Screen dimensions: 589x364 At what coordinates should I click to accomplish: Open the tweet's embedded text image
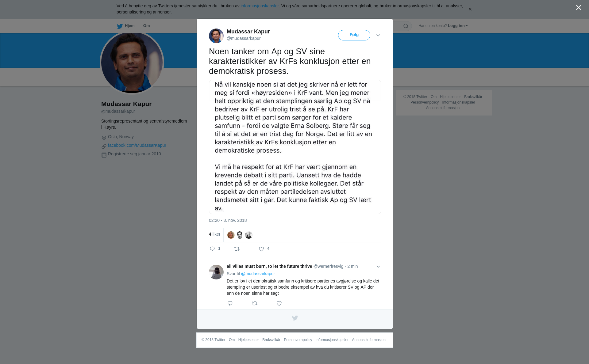tap(295, 147)
